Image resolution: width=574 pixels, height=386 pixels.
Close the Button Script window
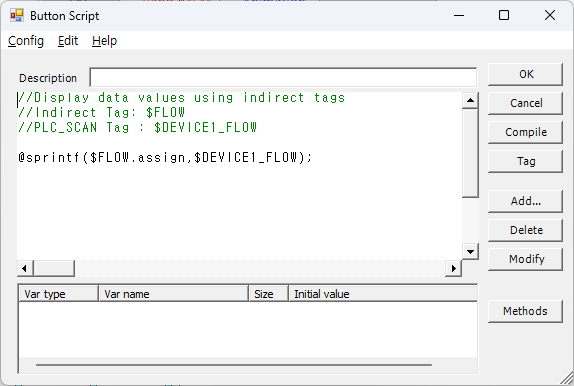[550, 15]
